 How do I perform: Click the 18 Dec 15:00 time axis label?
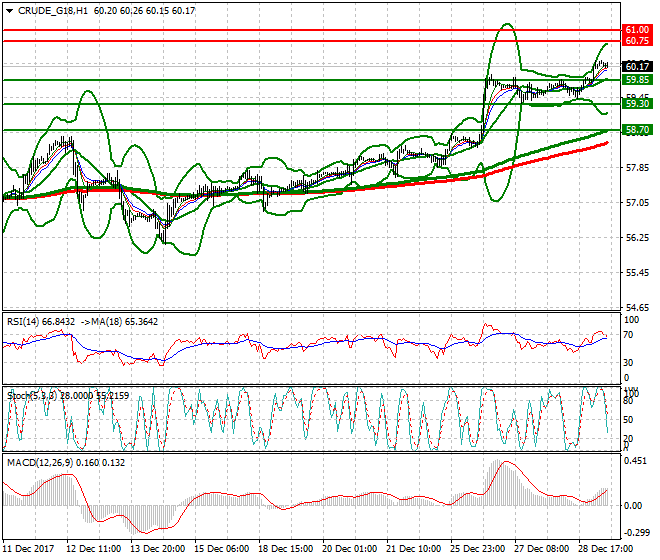click(286, 549)
